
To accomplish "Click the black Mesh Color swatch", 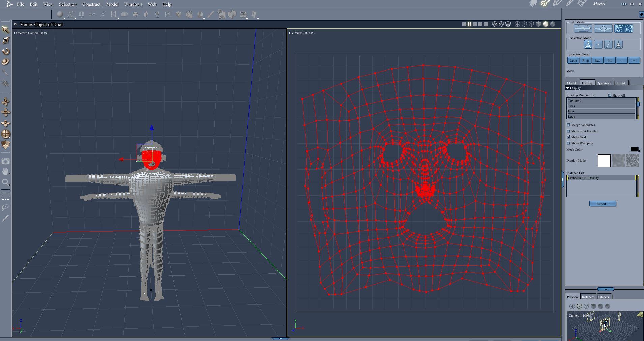I will click(x=634, y=149).
